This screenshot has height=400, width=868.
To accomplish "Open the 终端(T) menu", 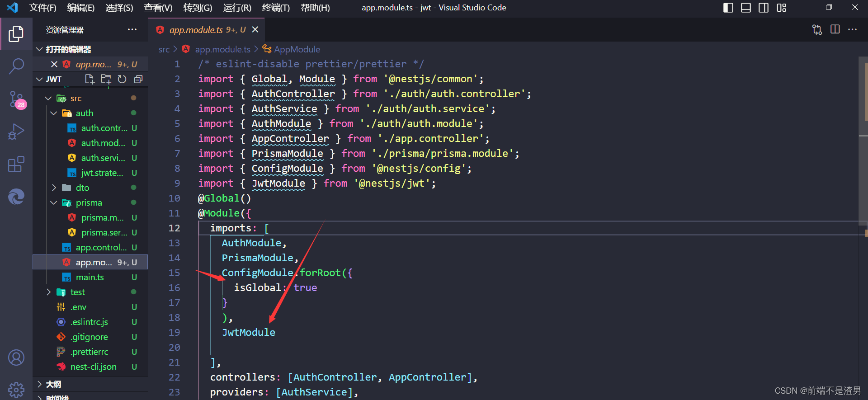I will pos(276,8).
